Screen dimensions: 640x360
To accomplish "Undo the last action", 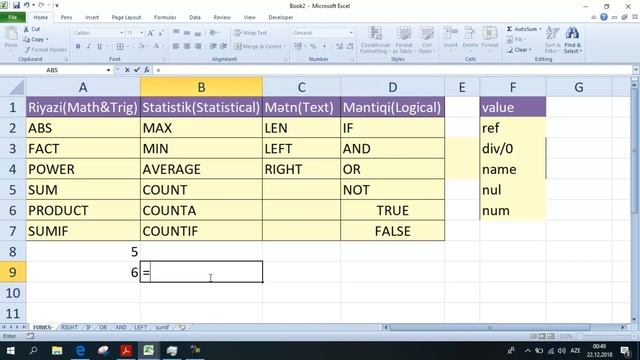I will click(27, 5).
